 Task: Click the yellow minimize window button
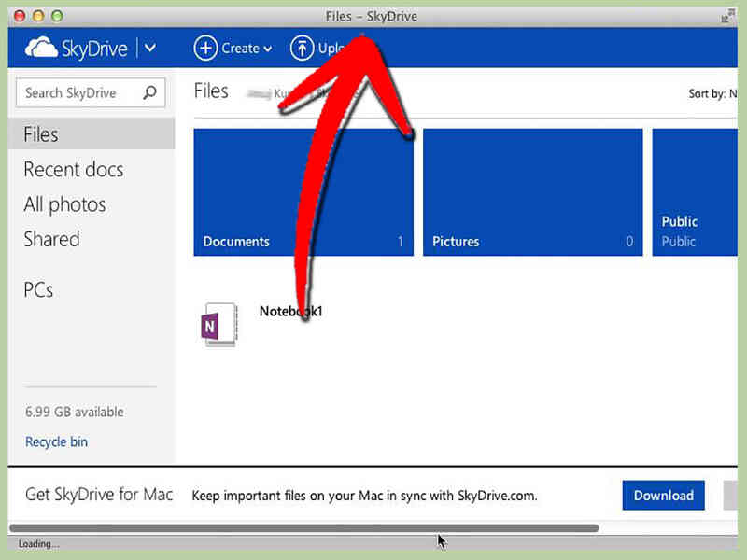tap(38, 16)
